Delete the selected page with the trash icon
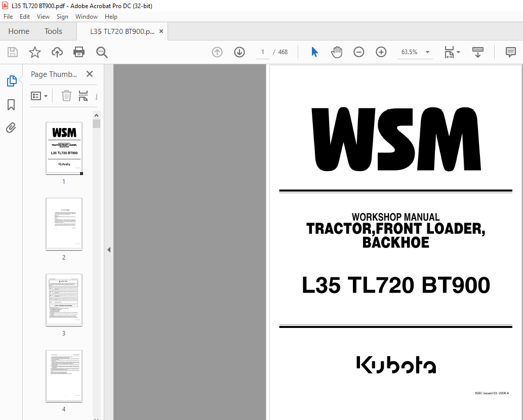523x420 pixels. (x=66, y=96)
